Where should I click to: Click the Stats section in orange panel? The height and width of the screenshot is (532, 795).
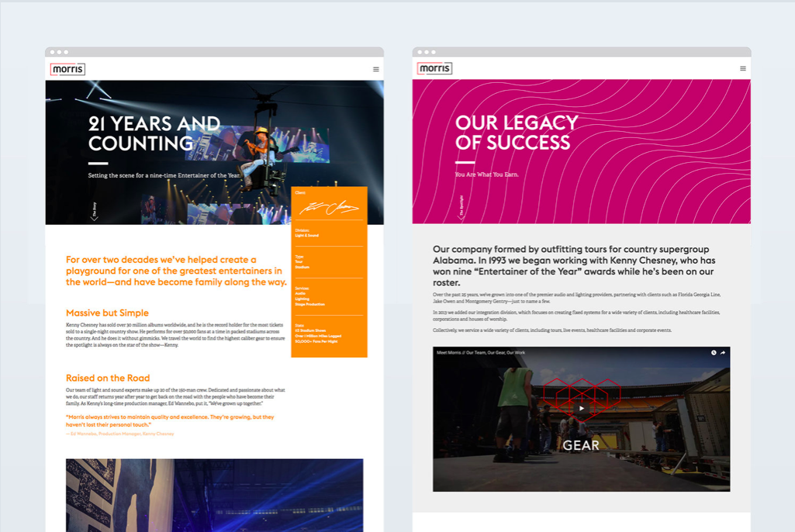tap(316, 335)
